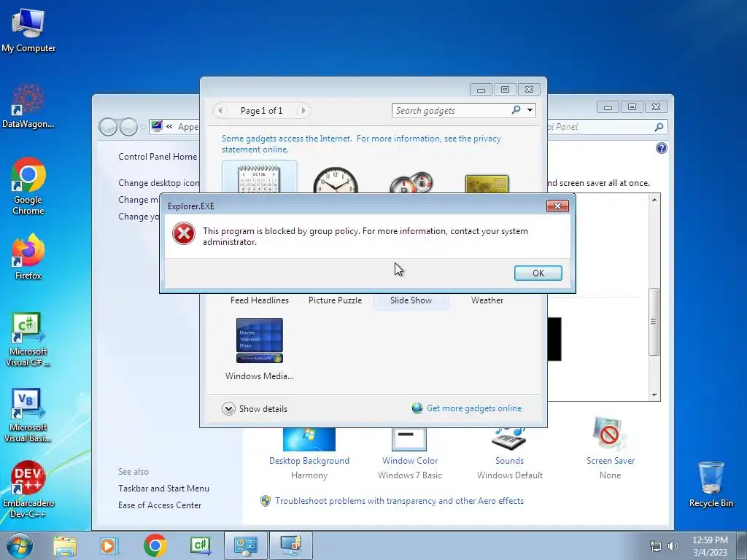Image resolution: width=747 pixels, height=560 pixels.
Task: Click the gadget search magnifier icon
Action: (x=516, y=110)
